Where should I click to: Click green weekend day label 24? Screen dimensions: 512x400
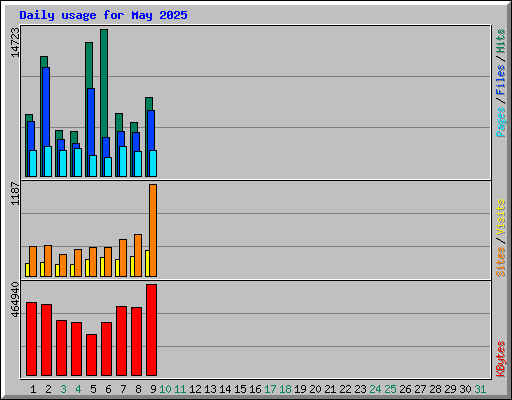click(x=375, y=389)
